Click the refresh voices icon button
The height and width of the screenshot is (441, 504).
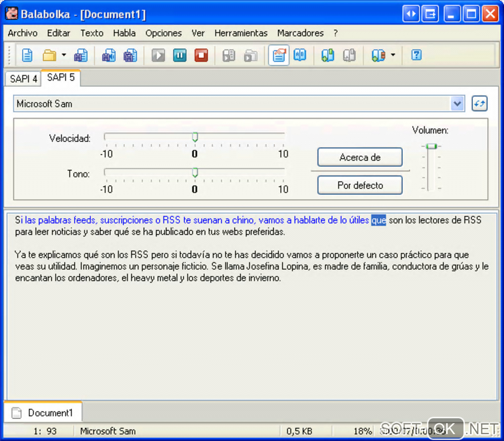click(479, 104)
